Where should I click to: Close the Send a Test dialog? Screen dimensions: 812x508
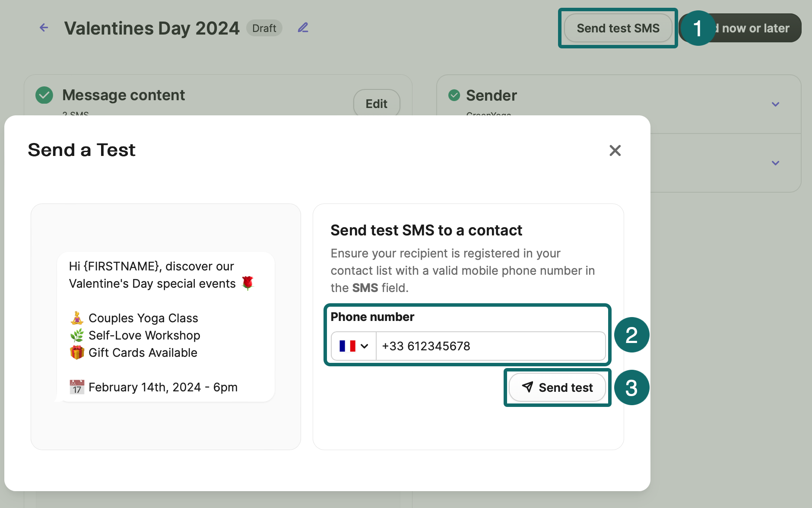tap(615, 151)
